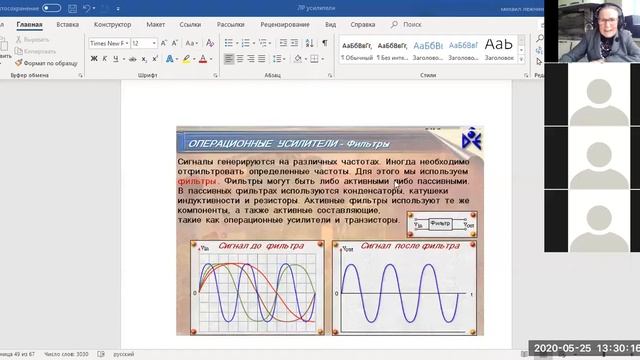Toggle the AutoSave switch in title bar
640x360 pixels.
pyautogui.click(x=51, y=8)
